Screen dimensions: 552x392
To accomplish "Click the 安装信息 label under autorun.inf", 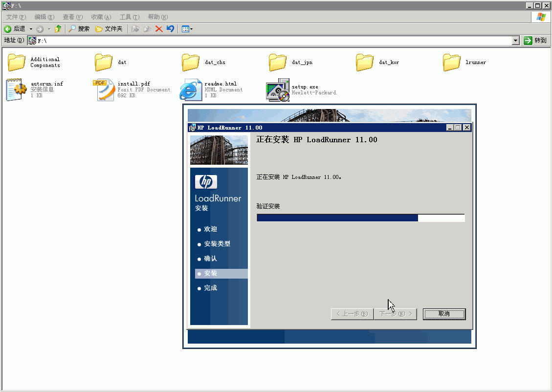I will 42,89.
